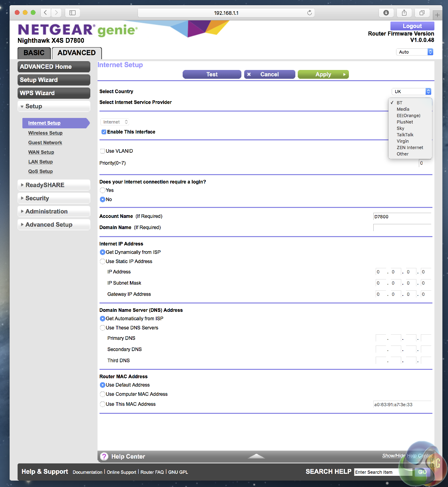
Task: Expand the Advanced Setup section
Action: coord(54,225)
